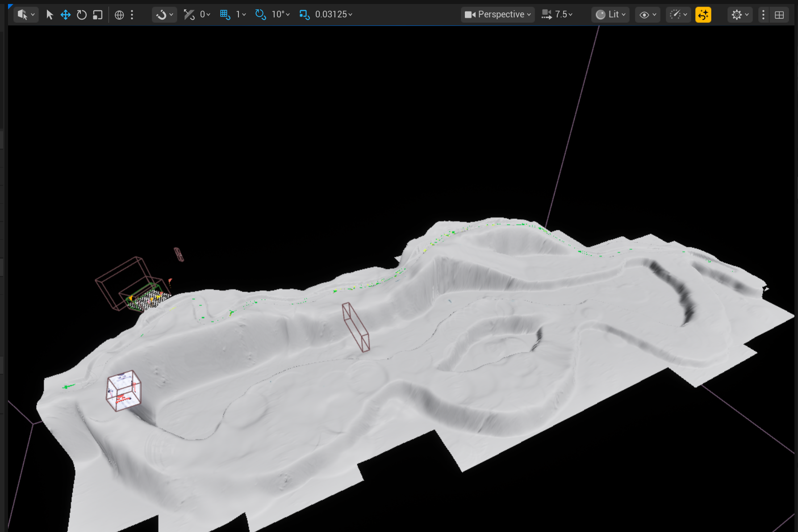This screenshot has width=798, height=532.
Task: Select the standard Select tool arrow
Action: coord(49,14)
